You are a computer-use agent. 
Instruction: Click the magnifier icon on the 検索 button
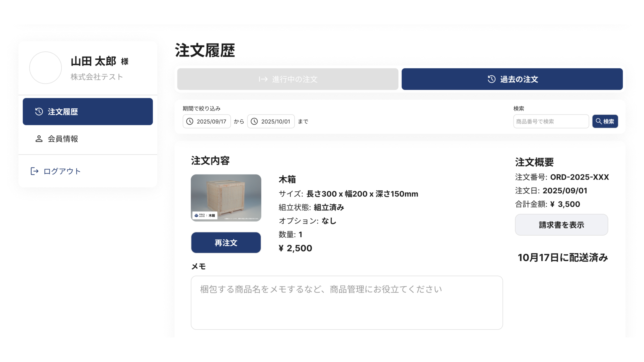click(599, 121)
